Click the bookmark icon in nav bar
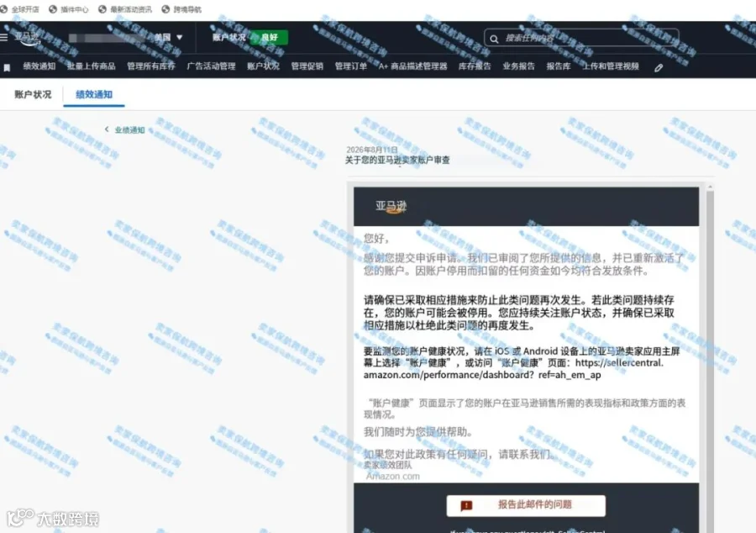Screen dimensions: 756x533 [7, 67]
